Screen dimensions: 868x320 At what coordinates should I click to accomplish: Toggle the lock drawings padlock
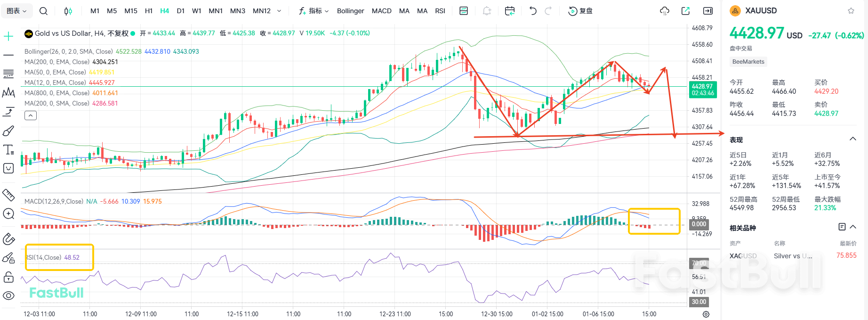click(8, 277)
